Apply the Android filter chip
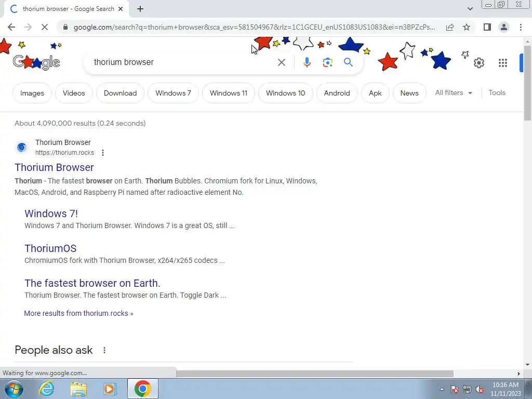Screen dimensions: 532x399 [x=337, y=93]
